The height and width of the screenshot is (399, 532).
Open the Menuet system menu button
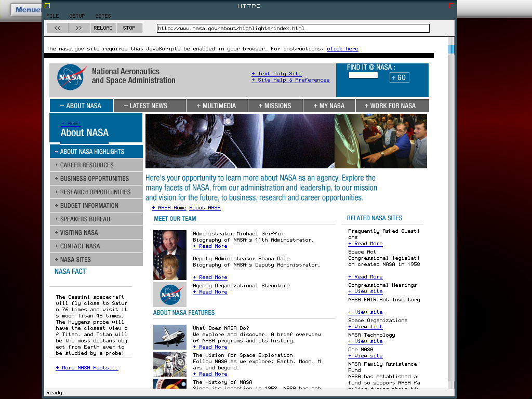(x=27, y=9)
